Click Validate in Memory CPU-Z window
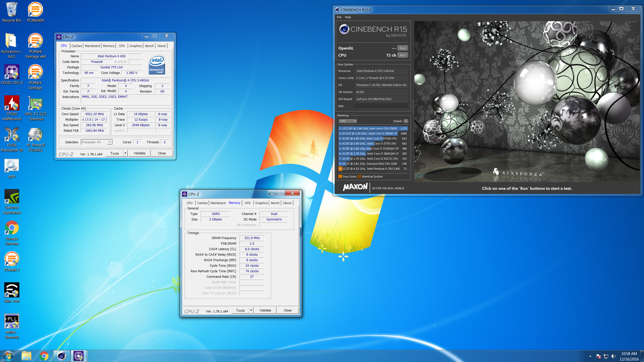The height and width of the screenshot is (362, 644). click(x=265, y=310)
